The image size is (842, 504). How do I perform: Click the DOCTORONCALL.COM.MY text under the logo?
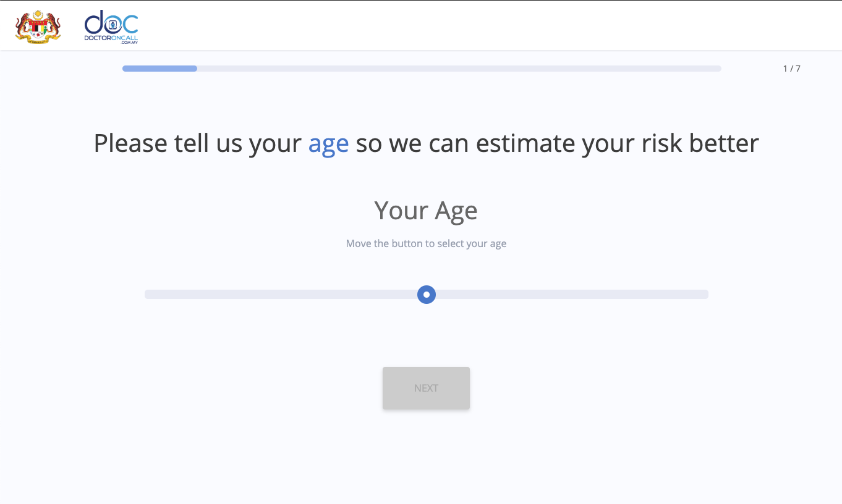(111, 39)
